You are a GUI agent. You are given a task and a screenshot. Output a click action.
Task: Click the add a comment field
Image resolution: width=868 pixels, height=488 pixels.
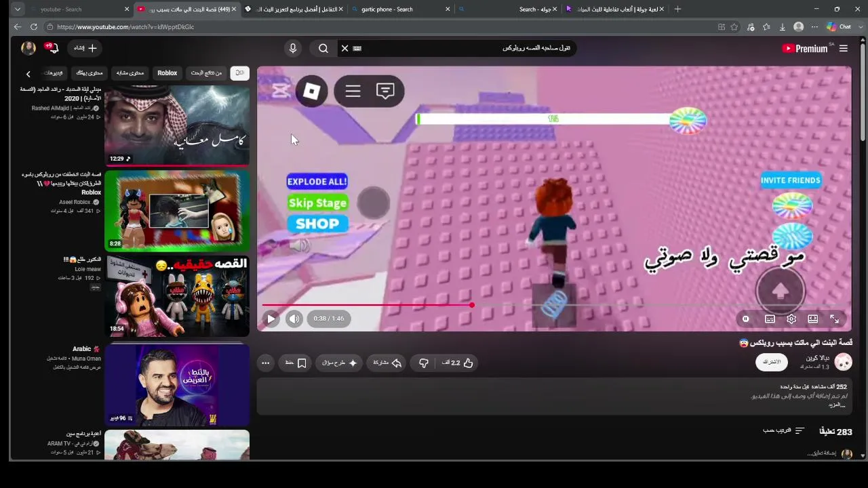pyautogui.click(x=821, y=453)
